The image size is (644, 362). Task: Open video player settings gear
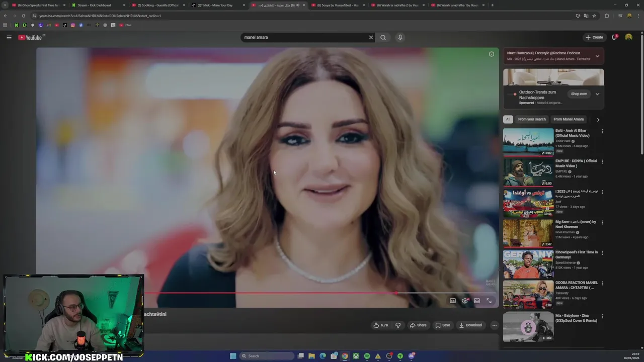coord(465,301)
